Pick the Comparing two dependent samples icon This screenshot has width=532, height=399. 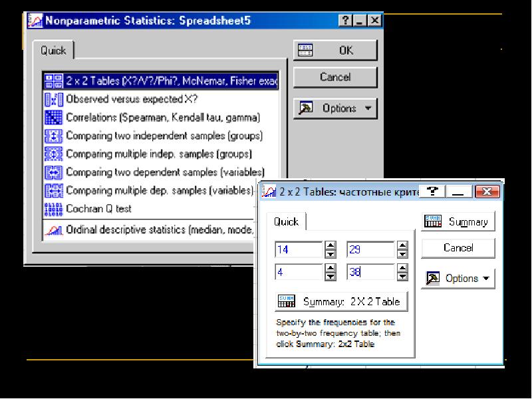click(x=53, y=172)
